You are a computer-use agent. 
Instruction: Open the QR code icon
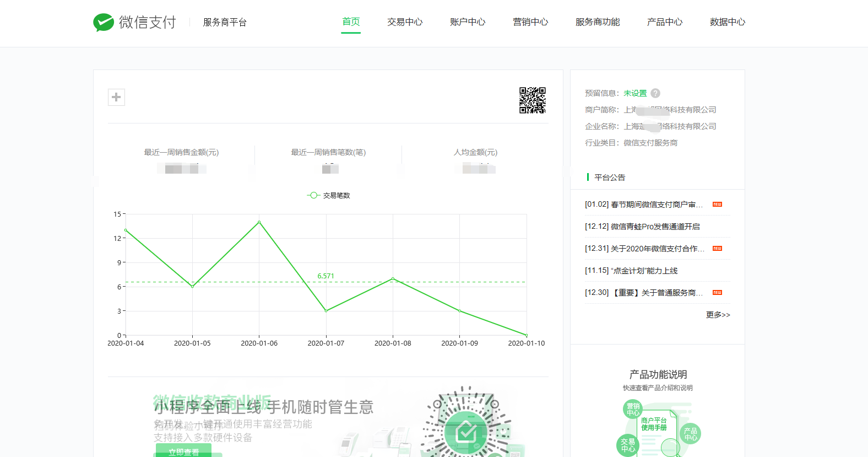533,100
